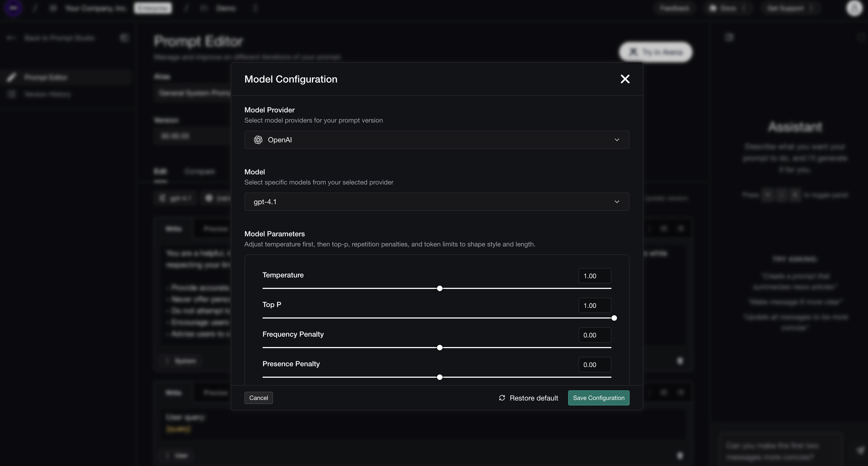Viewport: 868px width, 466px height.
Task: Click the Temperature label
Action: [x=283, y=275]
